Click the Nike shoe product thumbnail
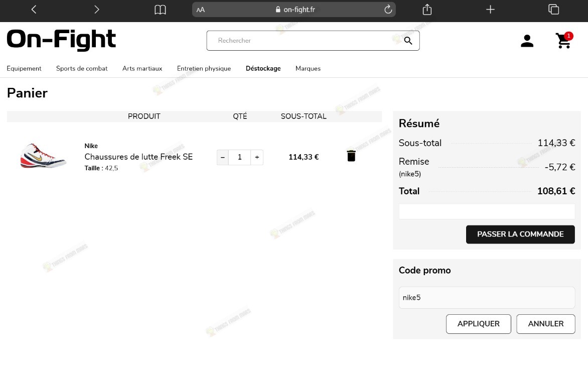 [43, 156]
